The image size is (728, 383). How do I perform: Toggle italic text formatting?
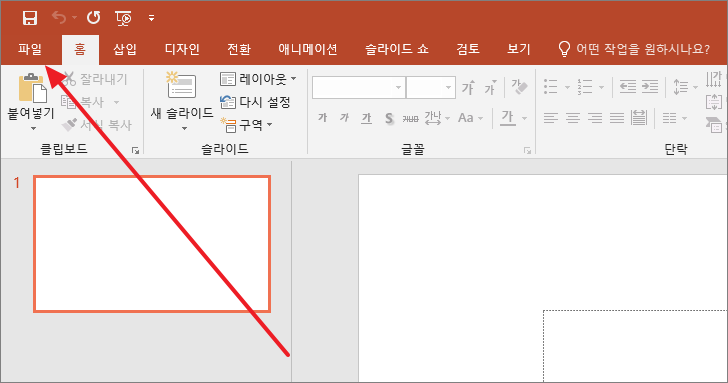tap(344, 118)
